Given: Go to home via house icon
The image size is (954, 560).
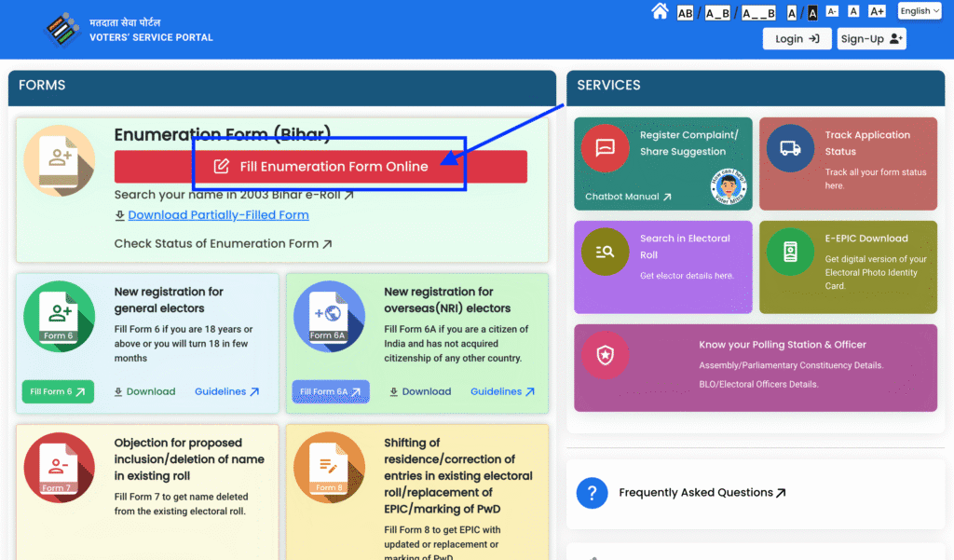Looking at the screenshot, I should [x=660, y=11].
